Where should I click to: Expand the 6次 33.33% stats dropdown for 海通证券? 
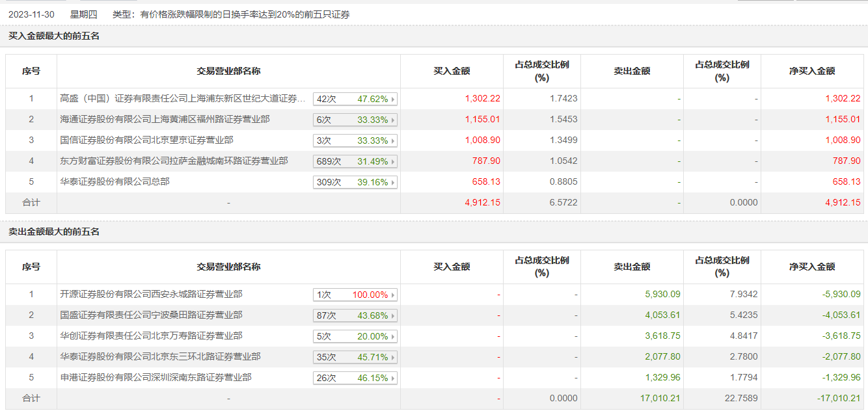pos(355,120)
